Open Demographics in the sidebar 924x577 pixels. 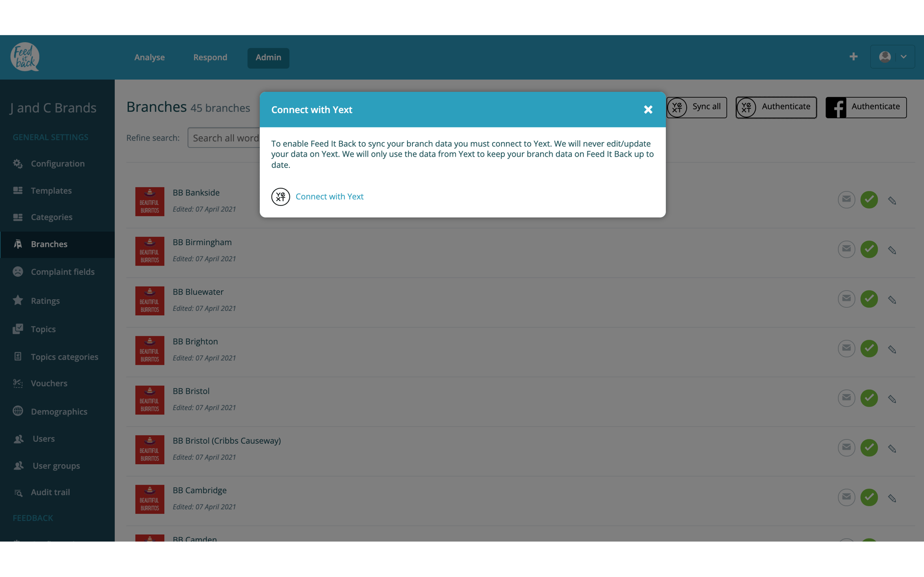tap(57, 412)
